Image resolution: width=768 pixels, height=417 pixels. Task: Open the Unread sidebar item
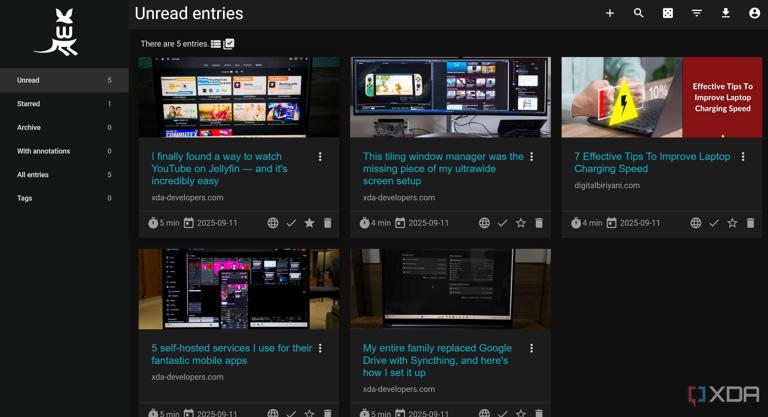click(64, 80)
